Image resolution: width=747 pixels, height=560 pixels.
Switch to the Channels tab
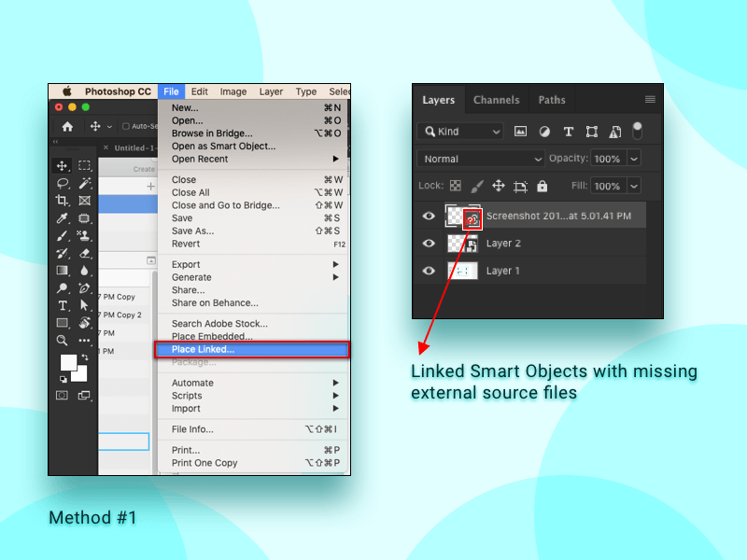coord(496,100)
